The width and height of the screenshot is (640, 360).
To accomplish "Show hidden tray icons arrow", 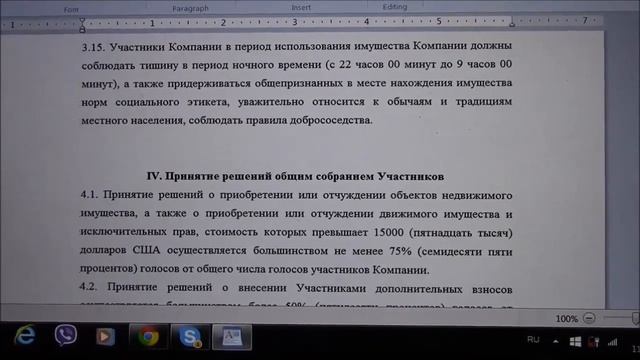I will [x=556, y=341].
